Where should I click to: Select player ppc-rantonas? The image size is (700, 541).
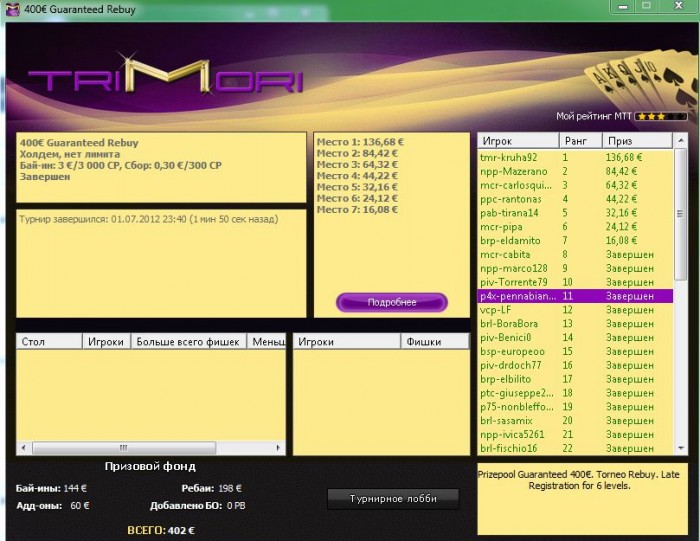click(x=575, y=199)
